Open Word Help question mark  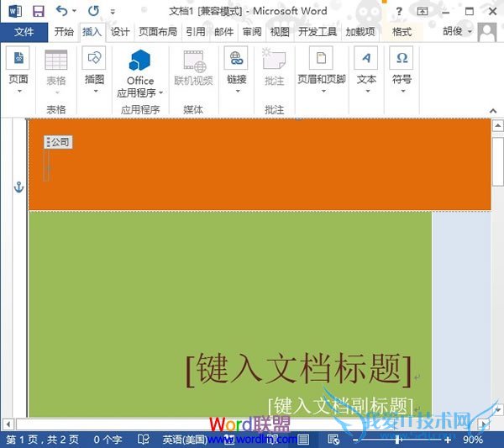[398, 12]
